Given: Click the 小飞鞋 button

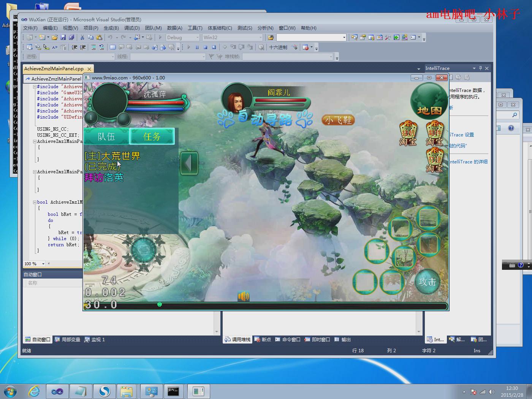Looking at the screenshot, I should tap(338, 120).
